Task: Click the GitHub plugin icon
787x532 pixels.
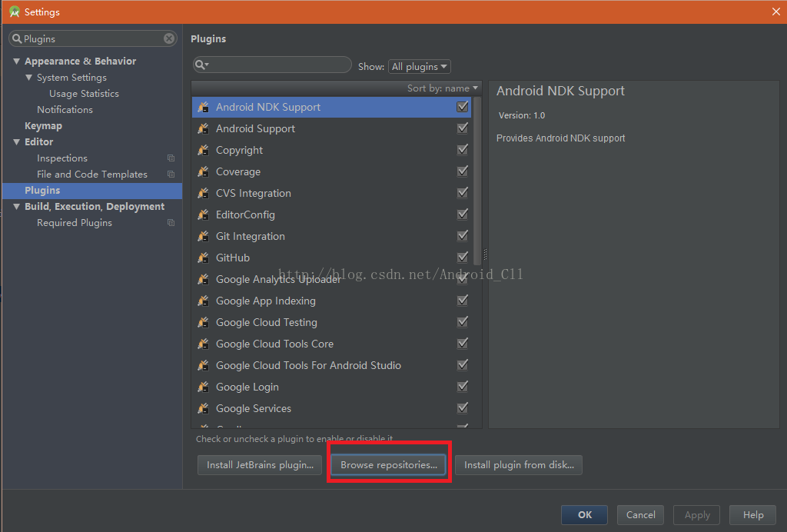Action: [203, 258]
